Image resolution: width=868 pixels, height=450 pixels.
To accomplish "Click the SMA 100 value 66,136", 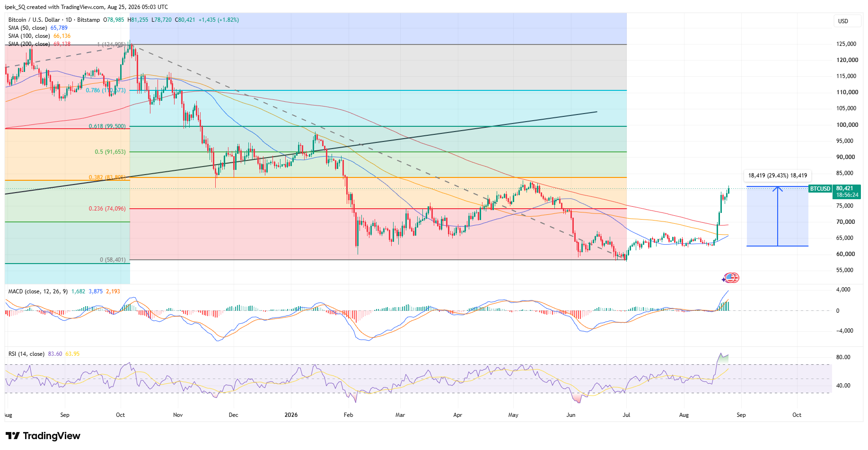I will (62, 36).
